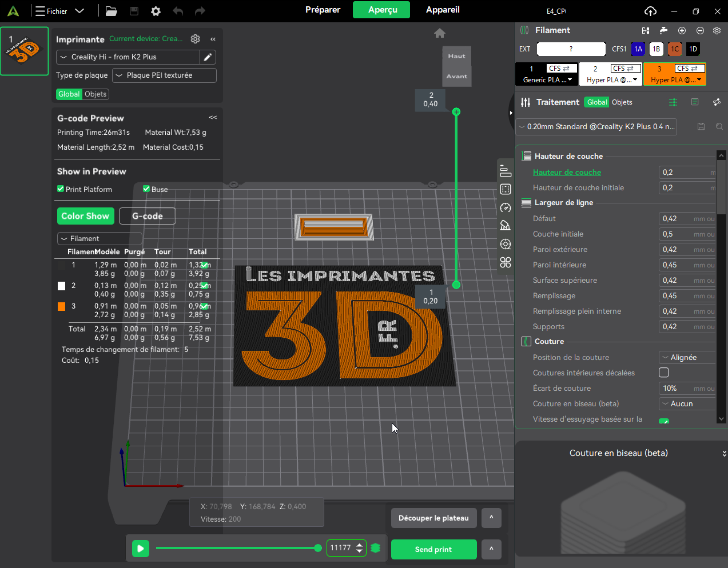Open the Plaque PEI texturée dropdown

(x=165, y=75)
